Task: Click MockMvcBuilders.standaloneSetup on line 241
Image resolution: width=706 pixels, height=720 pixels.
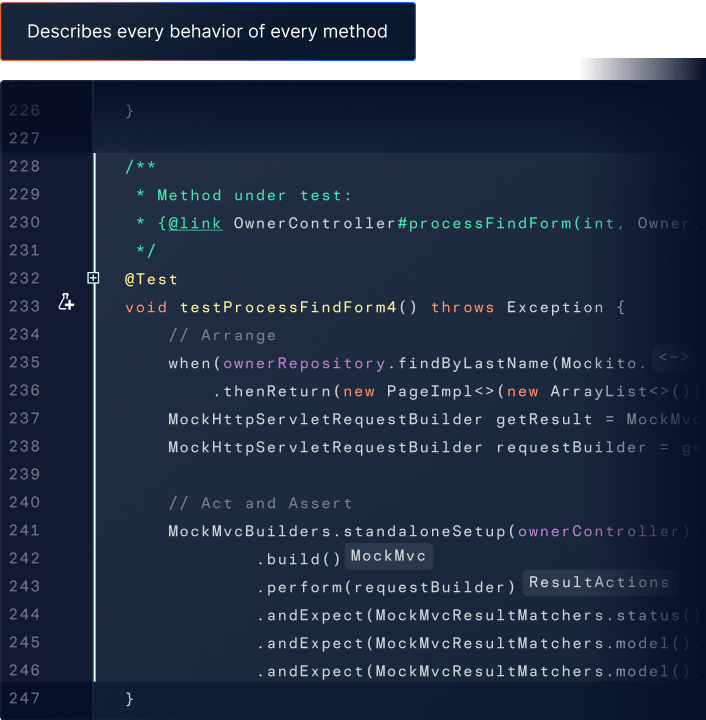Action: (x=336, y=531)
